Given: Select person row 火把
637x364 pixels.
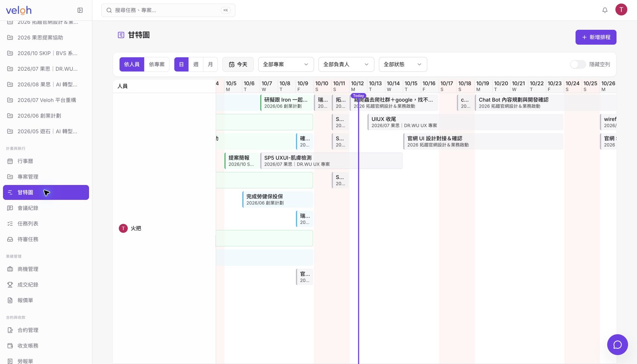Looking at the screenshot, I should click(164, 228).
